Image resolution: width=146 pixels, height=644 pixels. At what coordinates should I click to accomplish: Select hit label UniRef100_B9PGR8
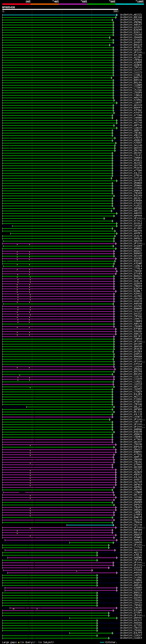click(x=131, y=530)
